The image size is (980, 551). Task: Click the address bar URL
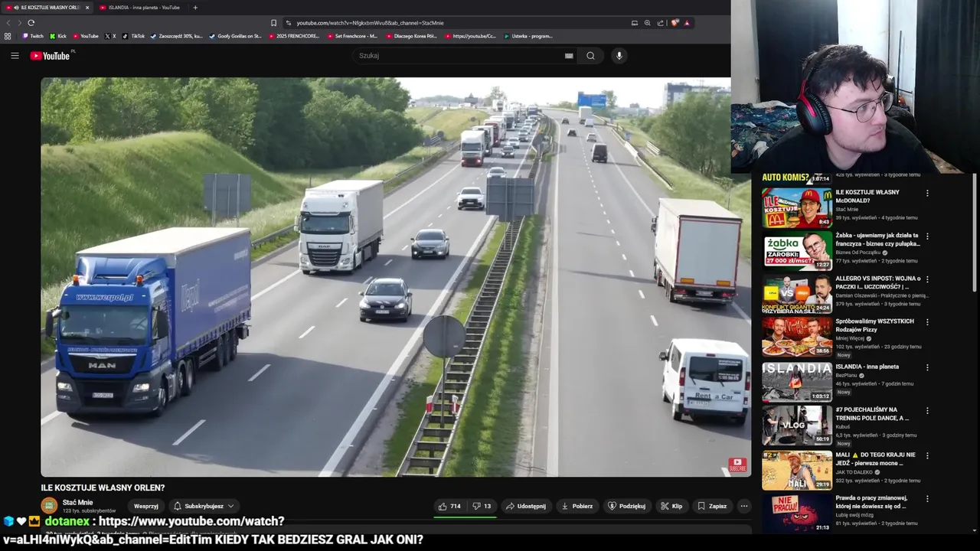[x=370, y=22]
